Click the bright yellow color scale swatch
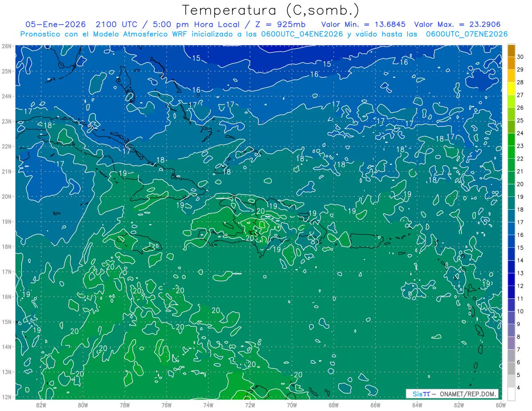Viewport: 532px width, 411px height. tap(511, 89)
